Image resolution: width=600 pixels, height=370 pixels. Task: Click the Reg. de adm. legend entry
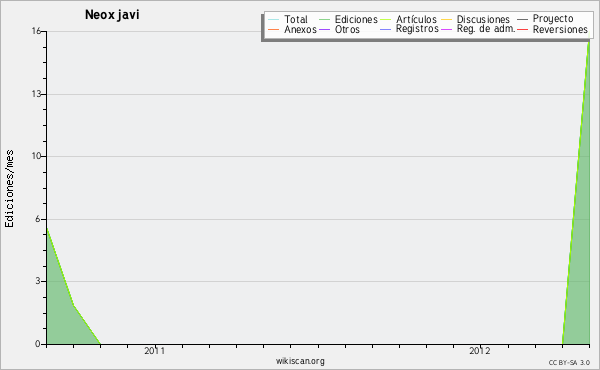[x=478, y=29]
